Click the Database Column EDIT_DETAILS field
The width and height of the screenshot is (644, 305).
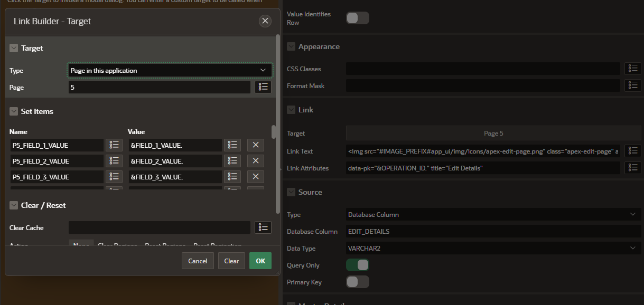pos(493,231)
